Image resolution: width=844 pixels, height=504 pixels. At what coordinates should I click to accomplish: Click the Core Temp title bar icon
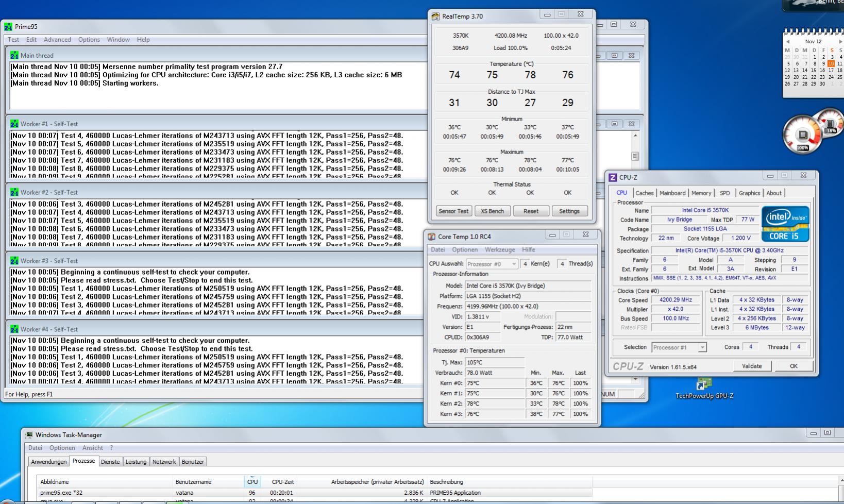click(432, 237)
